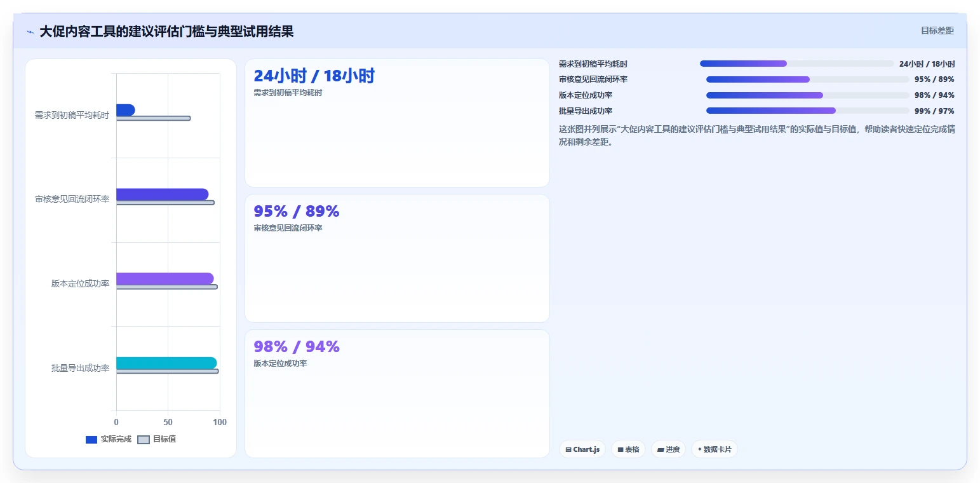Click the lightning icon beside the title
The height and width of the screenshot is (483, 980).
[30, 32]
